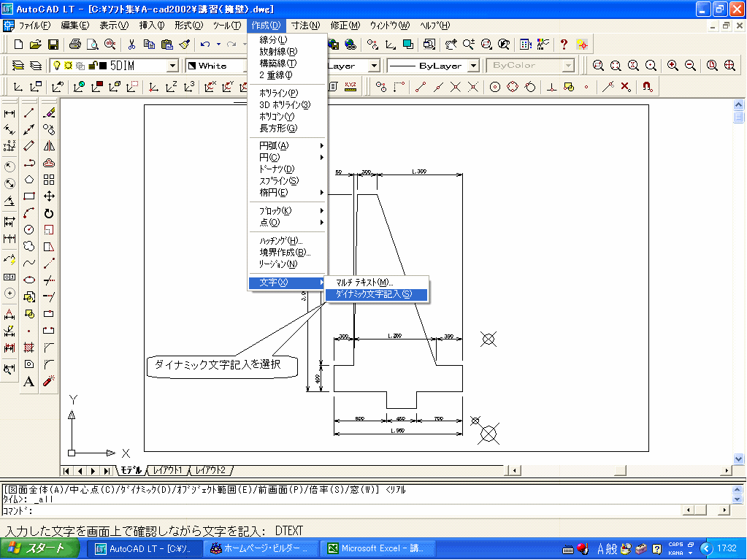Save the drawing with the floppy disk icon
The height and width of the screenshot is (560, 747).
[x=53, y=45]
